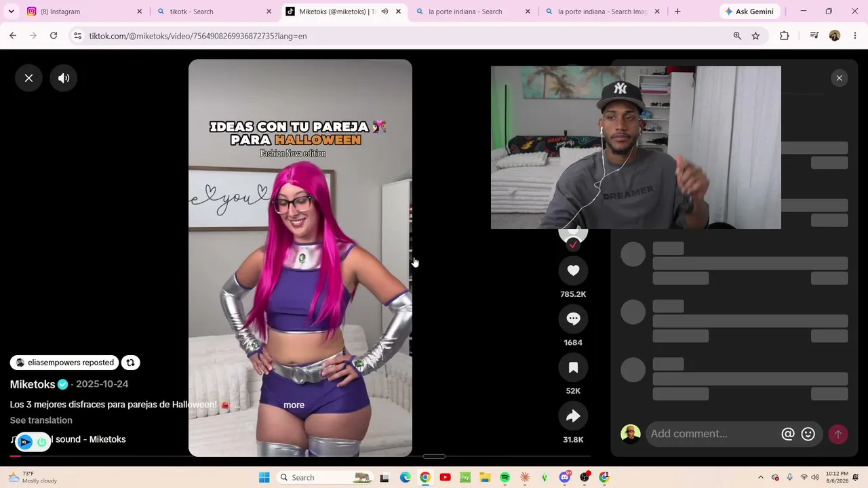Open the weather widget
The width and height of the screenshot is (868, 488).
coord(33,477)
